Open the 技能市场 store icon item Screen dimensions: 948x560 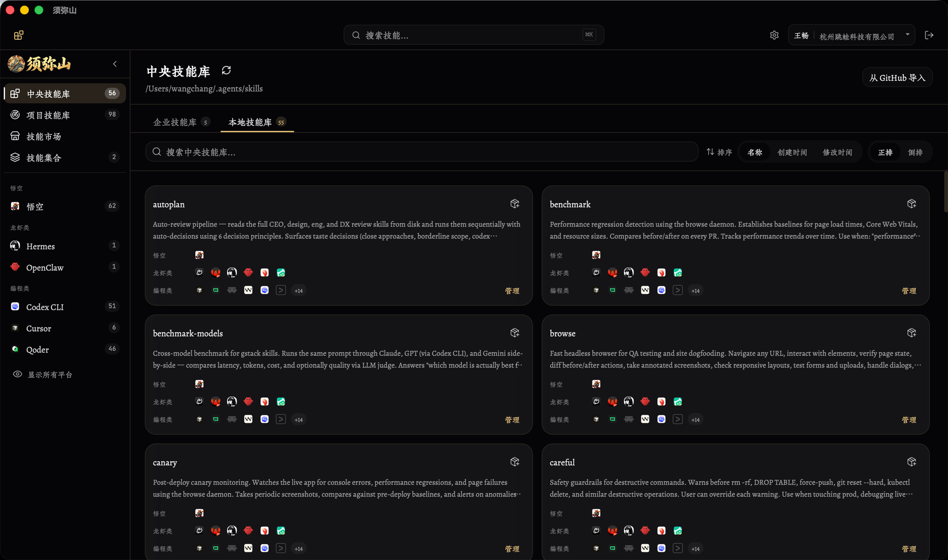coord(65,136)
